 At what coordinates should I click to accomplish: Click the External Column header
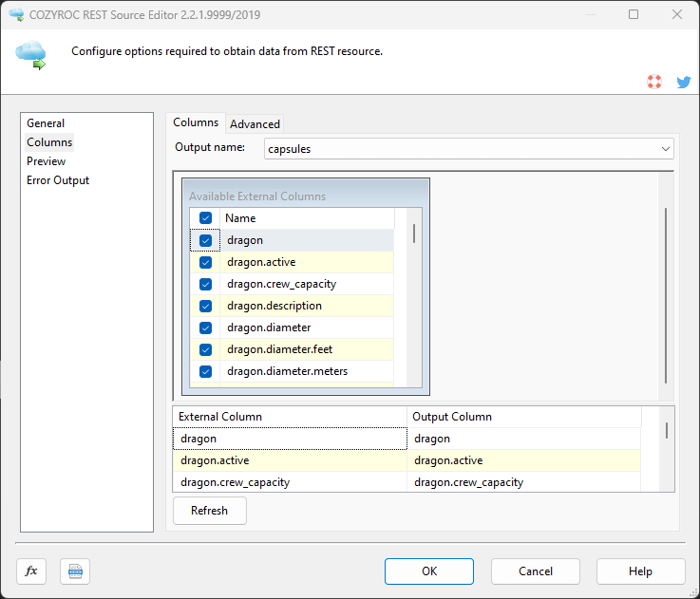[290, 417]
